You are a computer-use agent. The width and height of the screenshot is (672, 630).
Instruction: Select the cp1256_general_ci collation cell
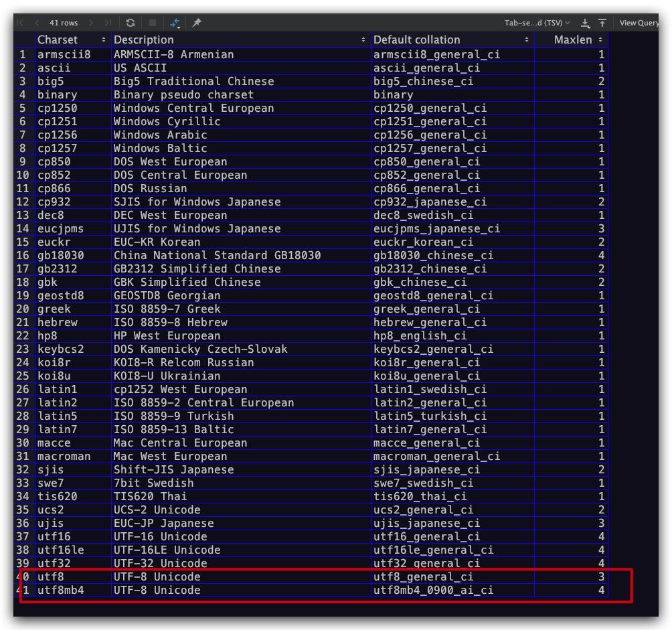click(452, 135)
